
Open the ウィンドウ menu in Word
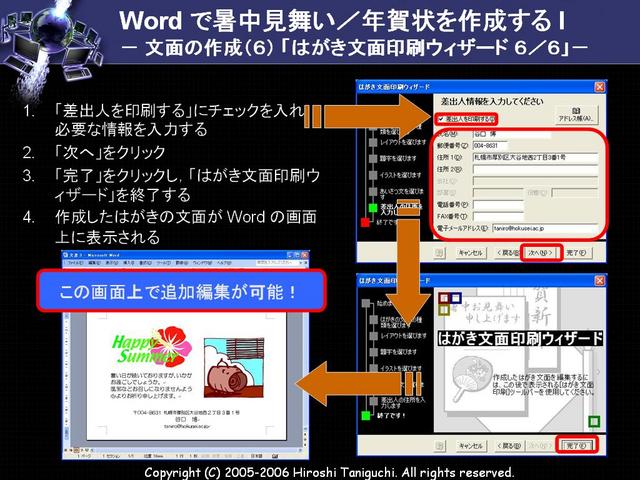tap(203, 264)
